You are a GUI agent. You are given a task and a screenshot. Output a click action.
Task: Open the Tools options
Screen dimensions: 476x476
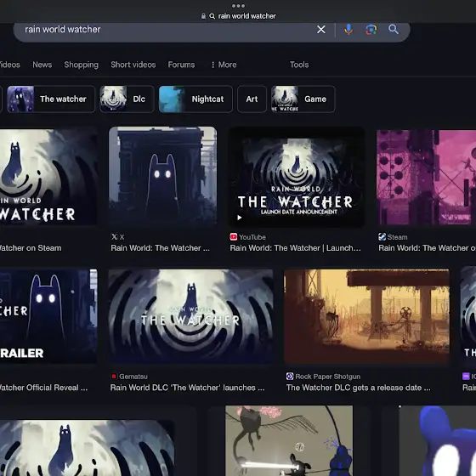tap(299, 65)
